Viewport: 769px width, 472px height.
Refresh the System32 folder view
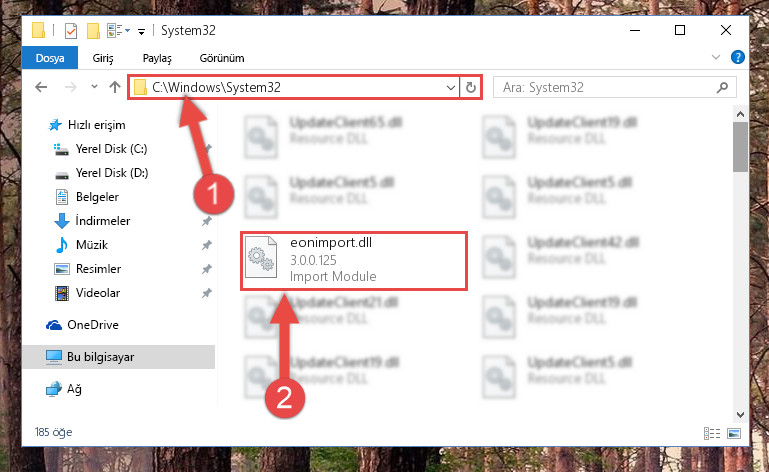pyautogui.click(x=471, y=87)
